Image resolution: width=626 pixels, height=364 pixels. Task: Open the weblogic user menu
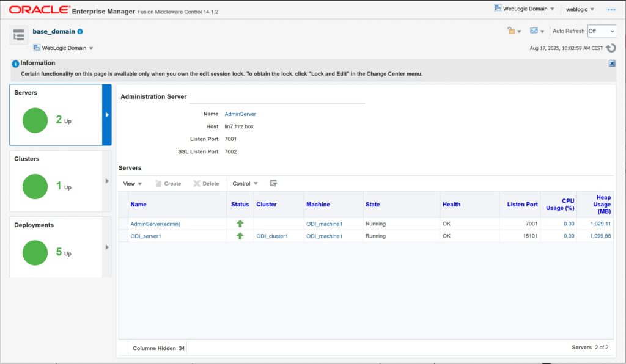point(580,9)
